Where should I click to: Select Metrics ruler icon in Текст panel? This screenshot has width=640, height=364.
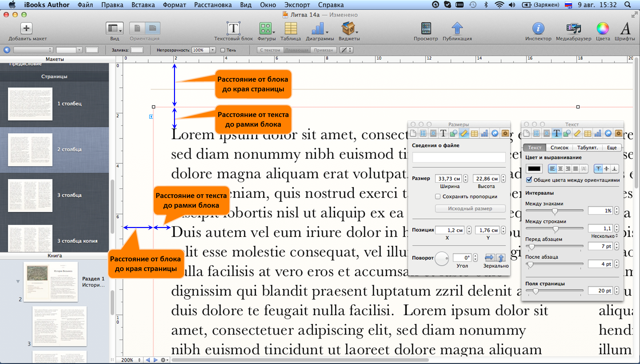tap(577, 134)
